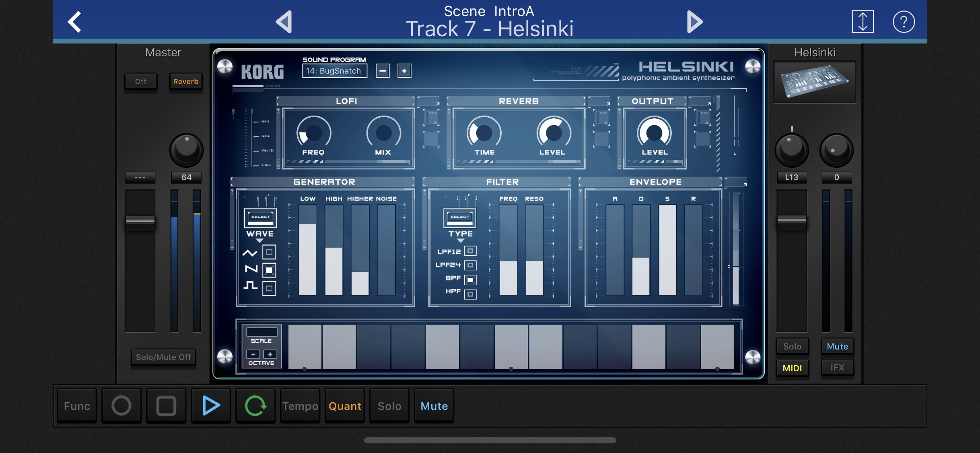Open the Tempo setting

pos(300,406)
